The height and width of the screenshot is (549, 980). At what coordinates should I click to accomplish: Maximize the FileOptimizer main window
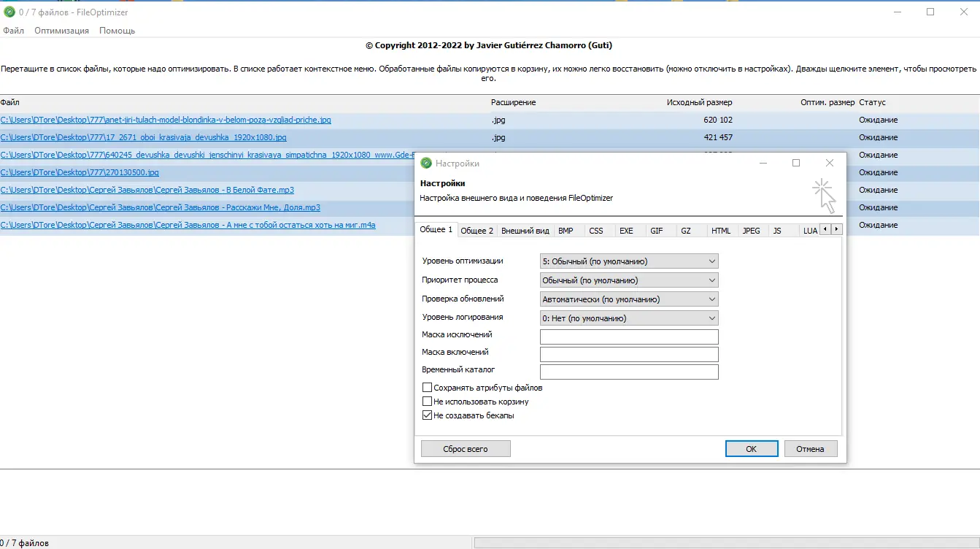tap(930, 12)
